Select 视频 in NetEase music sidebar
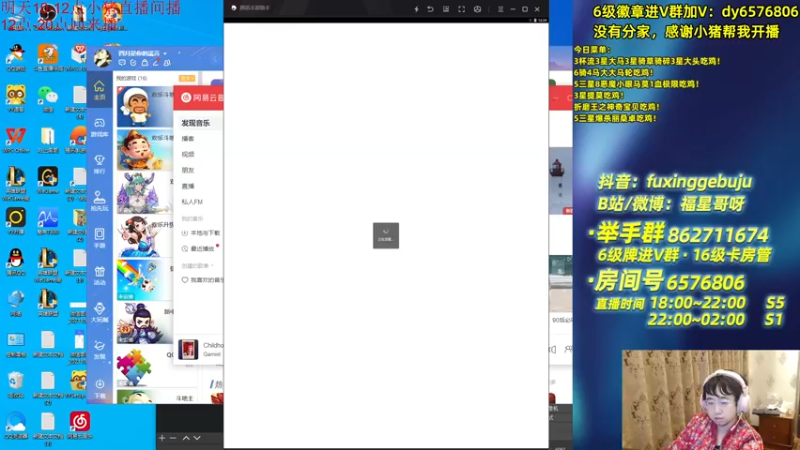800x450 pixels. coord(188,154)
